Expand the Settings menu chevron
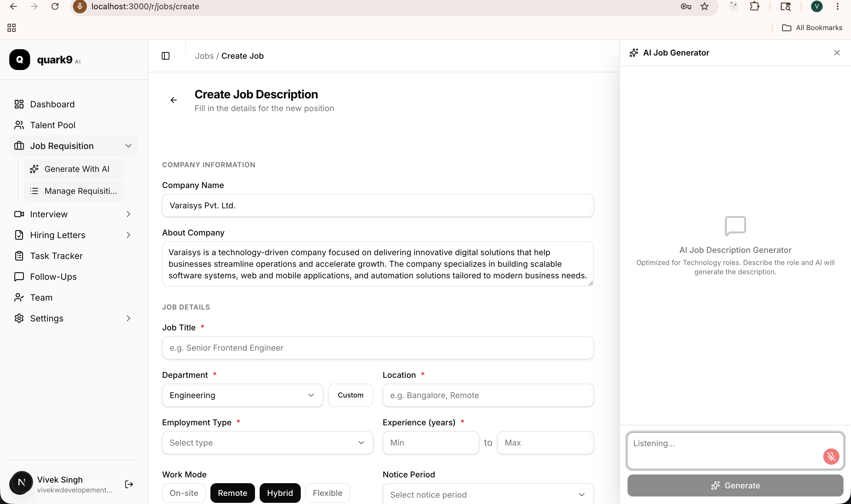The image size is (851, 504). [x=129, y=319]
